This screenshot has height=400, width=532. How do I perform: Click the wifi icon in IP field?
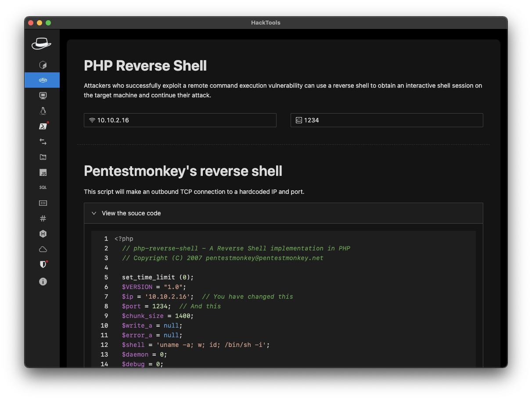tap(92, 120)
